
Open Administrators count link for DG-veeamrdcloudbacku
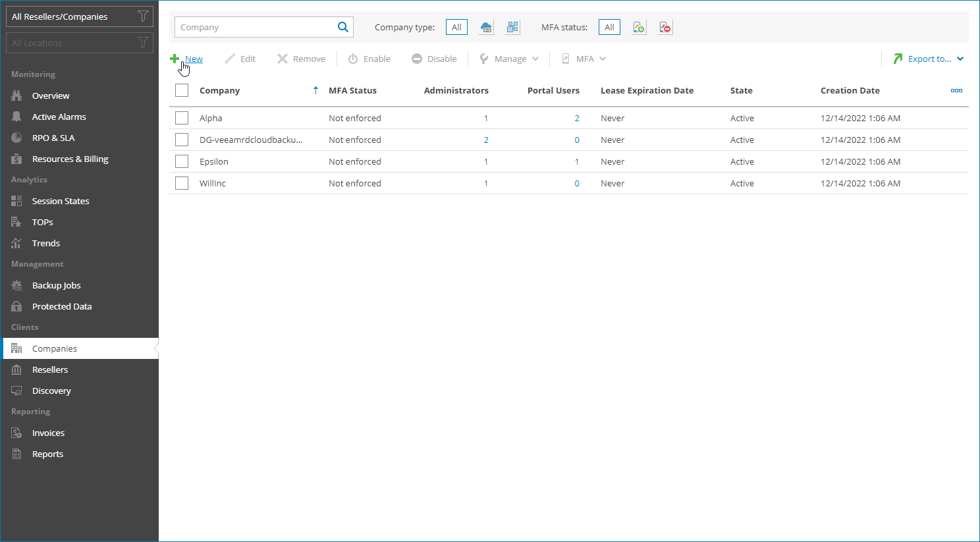[486, 140]
